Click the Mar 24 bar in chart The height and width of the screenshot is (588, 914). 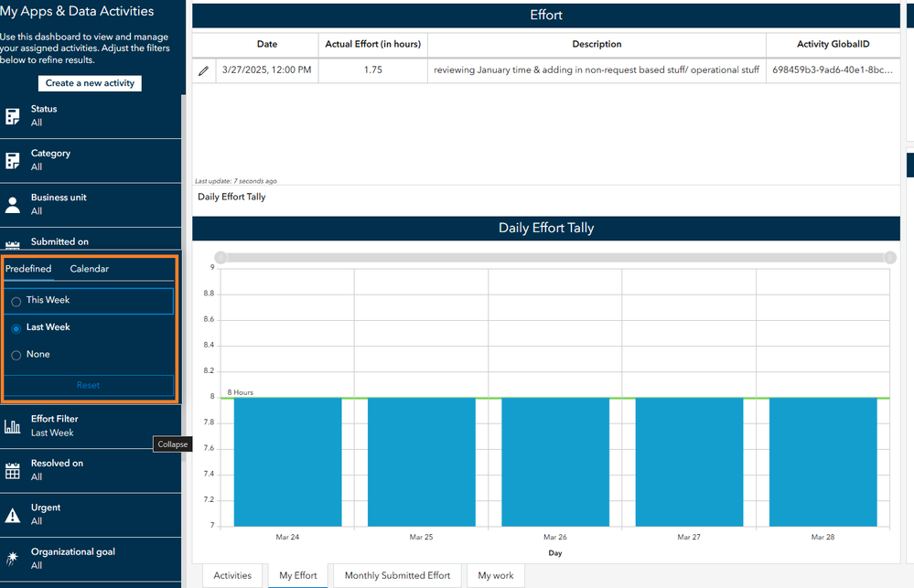(x=288, y=462)
